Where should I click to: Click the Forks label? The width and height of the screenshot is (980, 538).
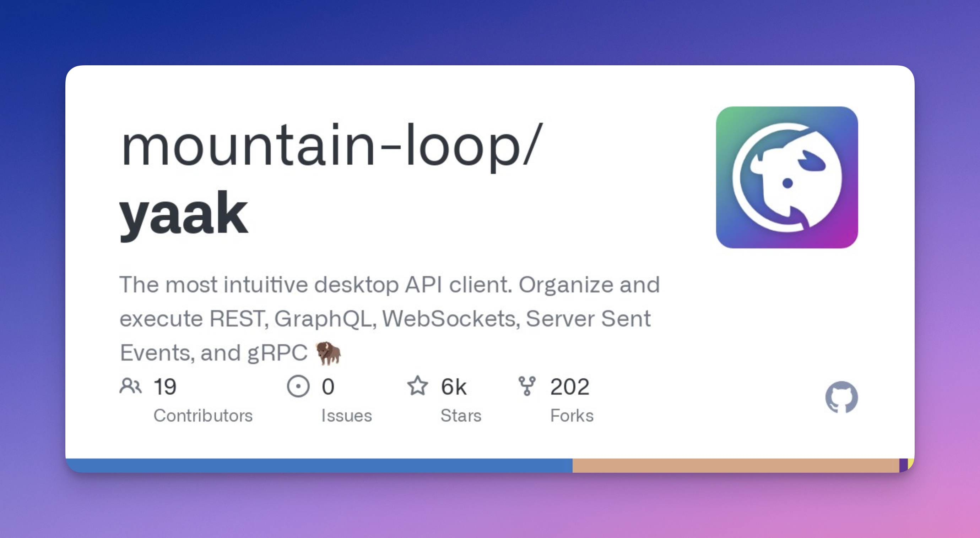(572, 416)
